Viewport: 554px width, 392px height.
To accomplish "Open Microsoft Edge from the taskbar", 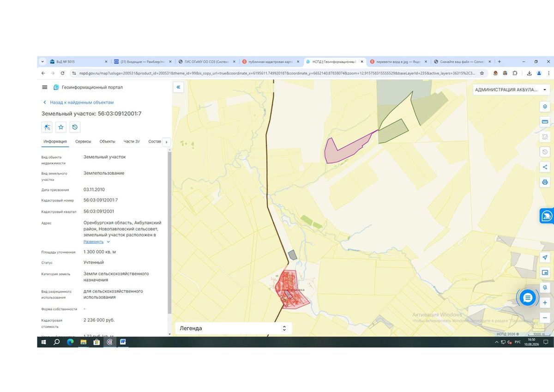I will (x=70, y=342).
